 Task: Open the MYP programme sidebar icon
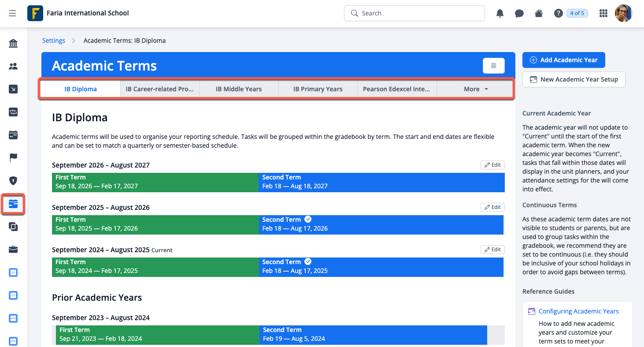point(13,318)
